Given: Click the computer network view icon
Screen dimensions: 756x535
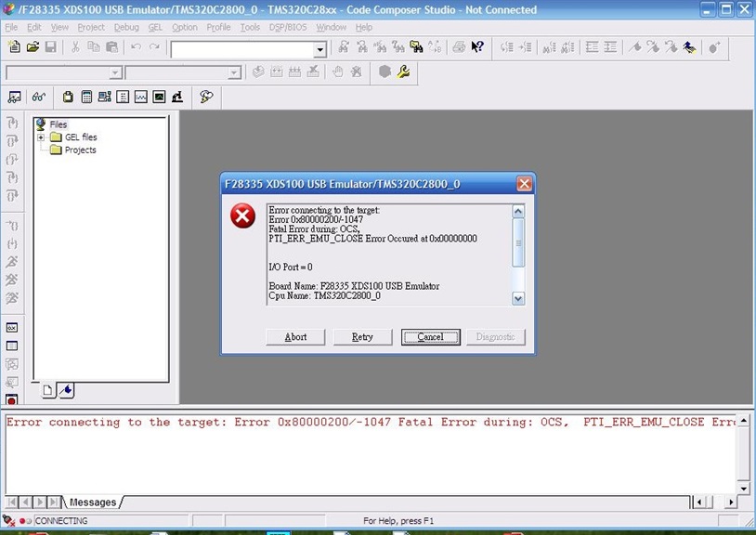Looking at the screenshot, I should pos(105,97).
